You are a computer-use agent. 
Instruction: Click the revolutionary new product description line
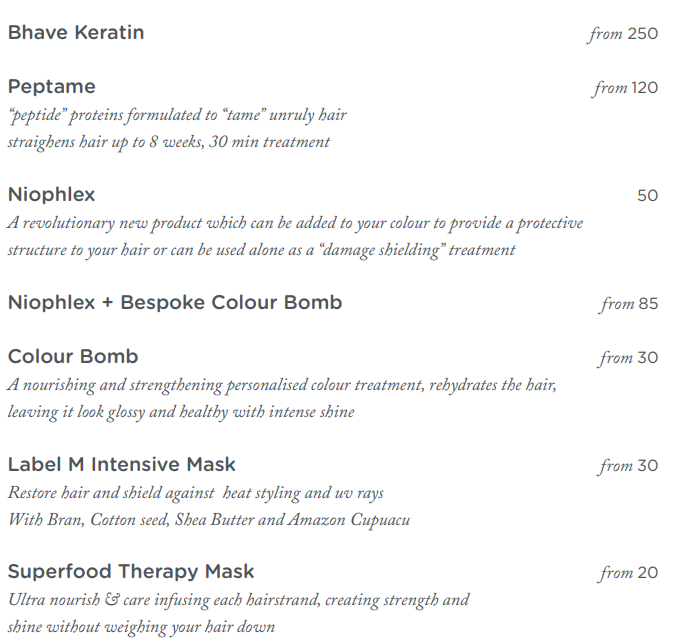click(295, 223)
